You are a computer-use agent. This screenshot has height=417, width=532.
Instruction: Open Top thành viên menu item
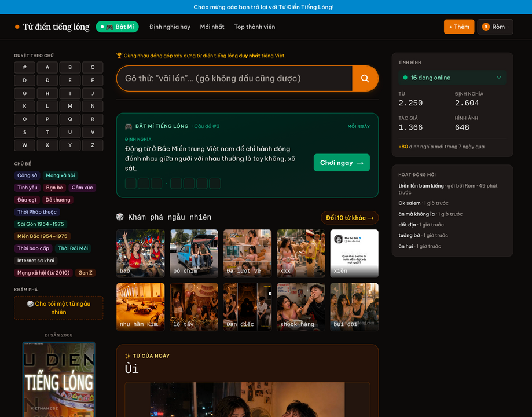click(255, 27)
